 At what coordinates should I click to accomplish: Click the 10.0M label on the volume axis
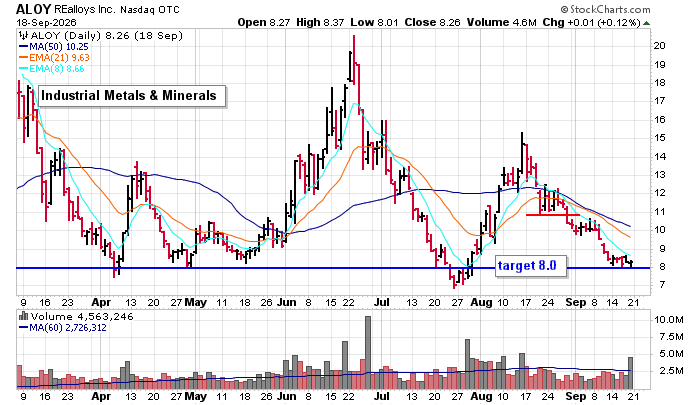669,319
